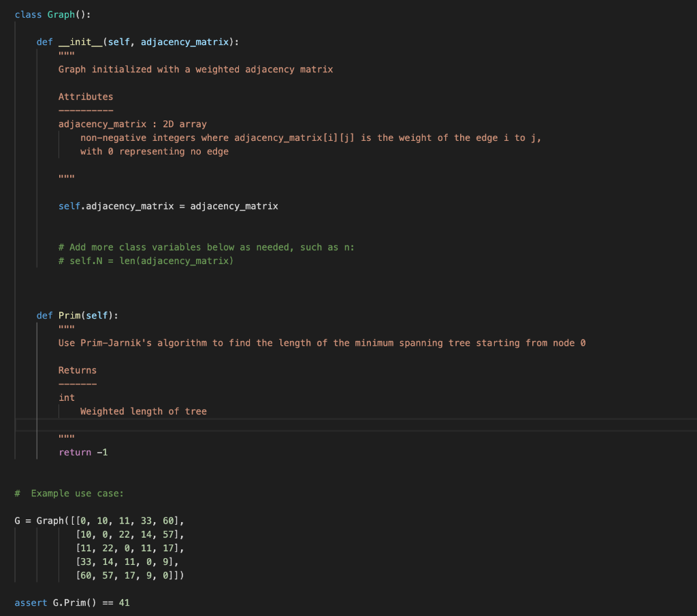Click the Prim method definition

tap(69, 315)
